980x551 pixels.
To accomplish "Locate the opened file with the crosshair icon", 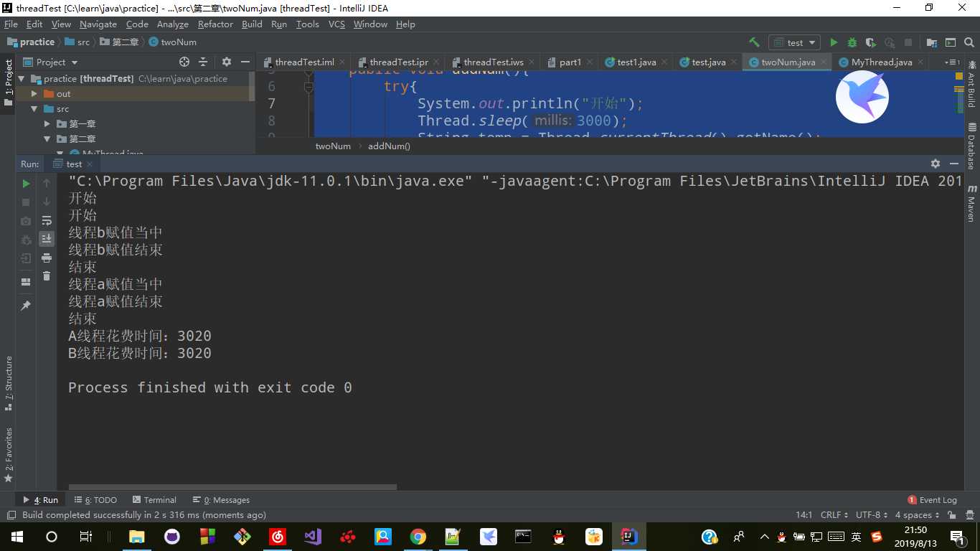I will coord(184,62).
